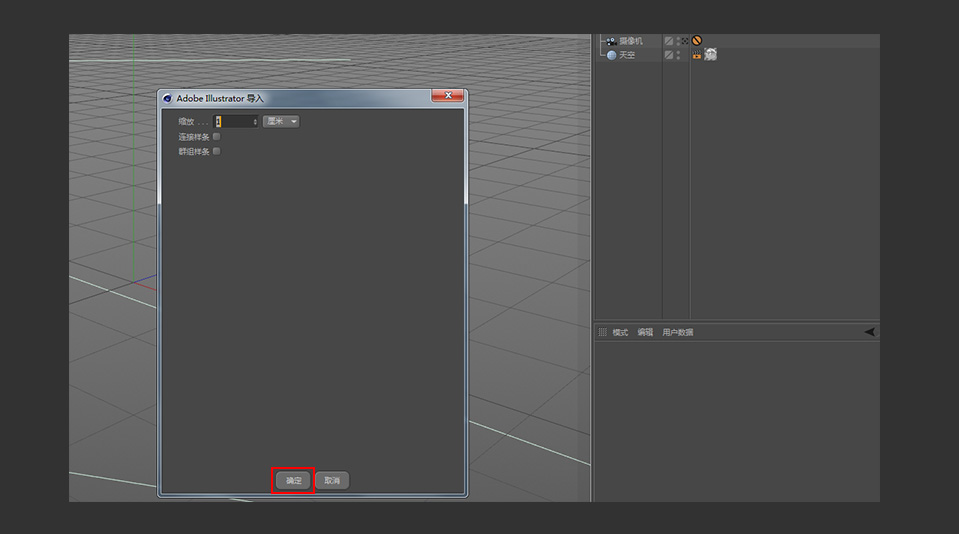
Task: Enable the 连接样条 checkbox
Action: (217, 136)
